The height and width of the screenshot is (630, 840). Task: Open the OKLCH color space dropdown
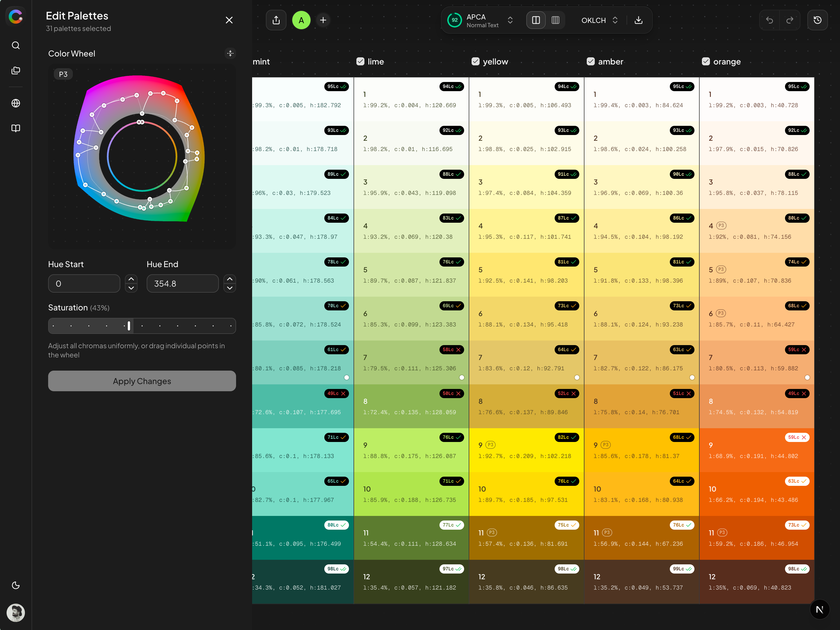pyautogui.click(x=615, y=20)
